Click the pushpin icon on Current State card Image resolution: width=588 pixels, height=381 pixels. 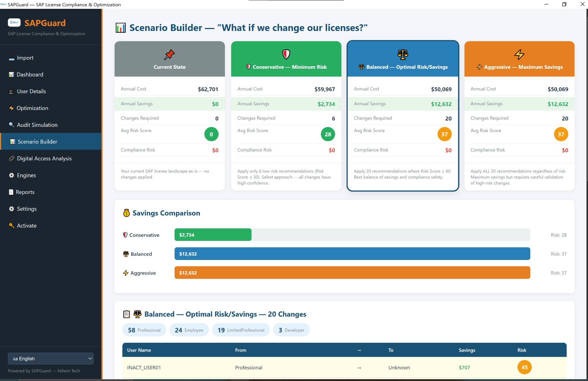pyautogui.click(x=169, y=54)
